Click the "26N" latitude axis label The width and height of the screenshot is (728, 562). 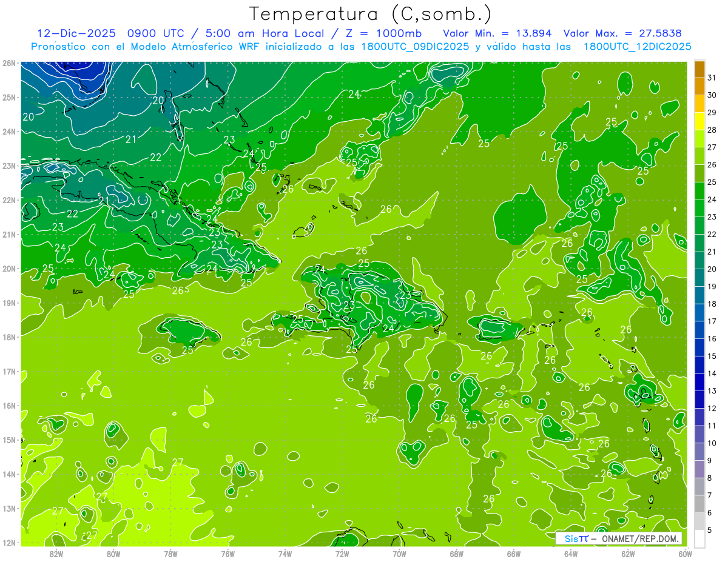click(8, 63)
